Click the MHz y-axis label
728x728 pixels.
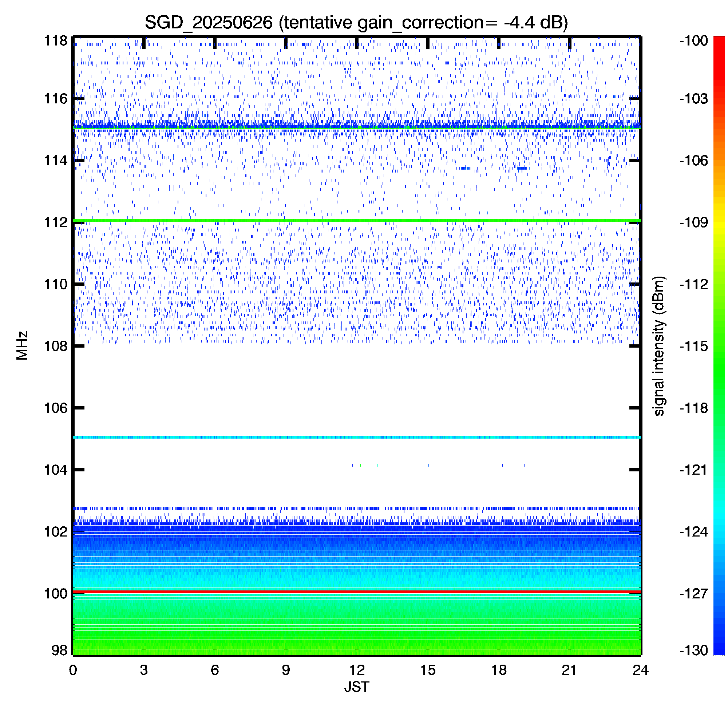[22, 345]
